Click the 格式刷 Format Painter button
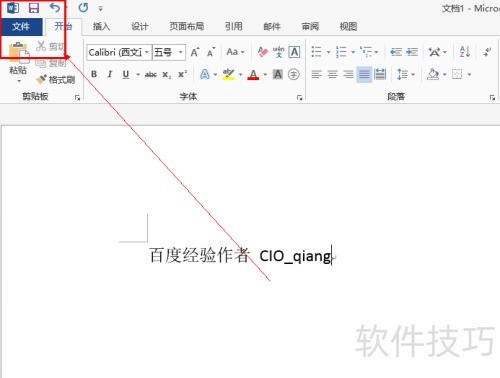Image resolution: width=500 pixels, height=378 pixels. pos(56,79)
